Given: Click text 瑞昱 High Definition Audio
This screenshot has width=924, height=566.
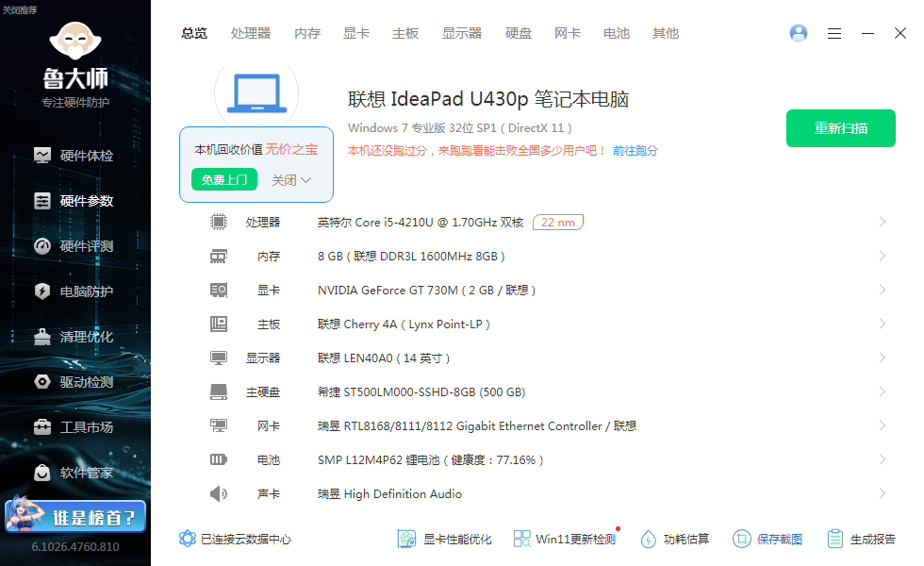Looking at the screenshot, I should tap(389, 494).
